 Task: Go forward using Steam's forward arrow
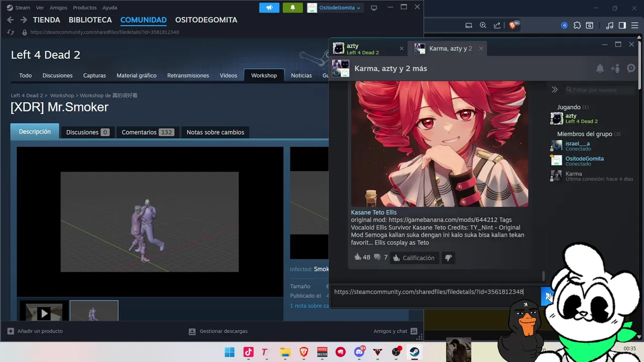pyautogui.click(x=24, y=20)
